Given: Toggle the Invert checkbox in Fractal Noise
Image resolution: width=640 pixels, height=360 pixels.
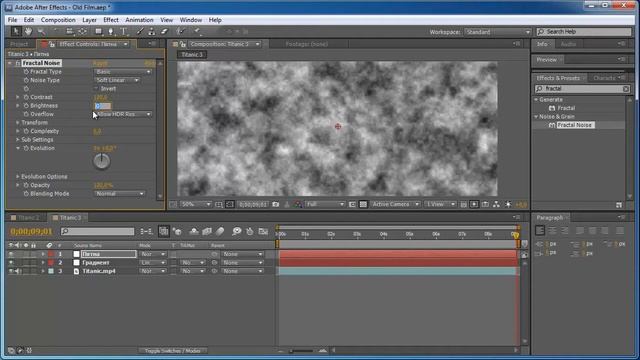Looking at the screenshot, I should 96,89.
